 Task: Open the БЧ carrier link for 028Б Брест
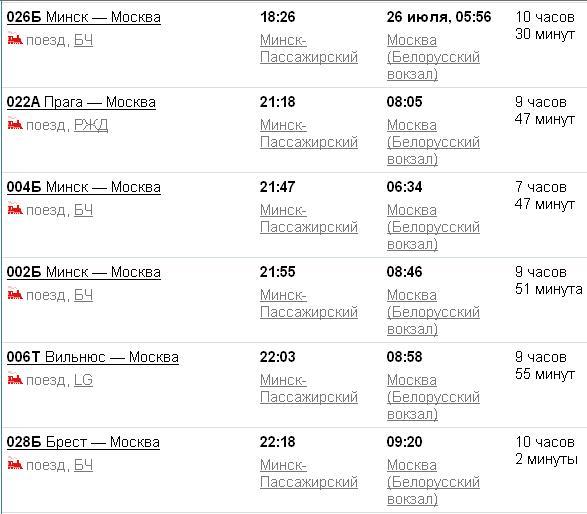point(83,465)
